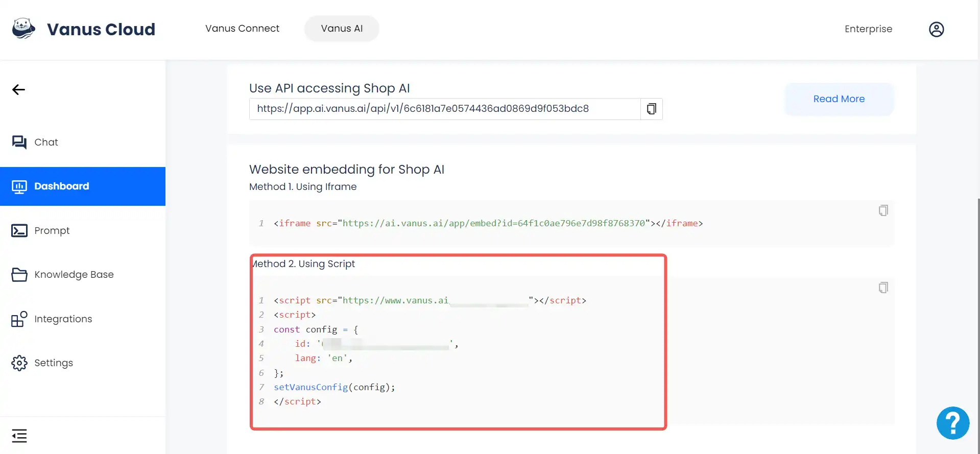The height and width of the screenshot is (454, 980).
Task: Copy the Method 2 script code
Action: tap(883, 288)
